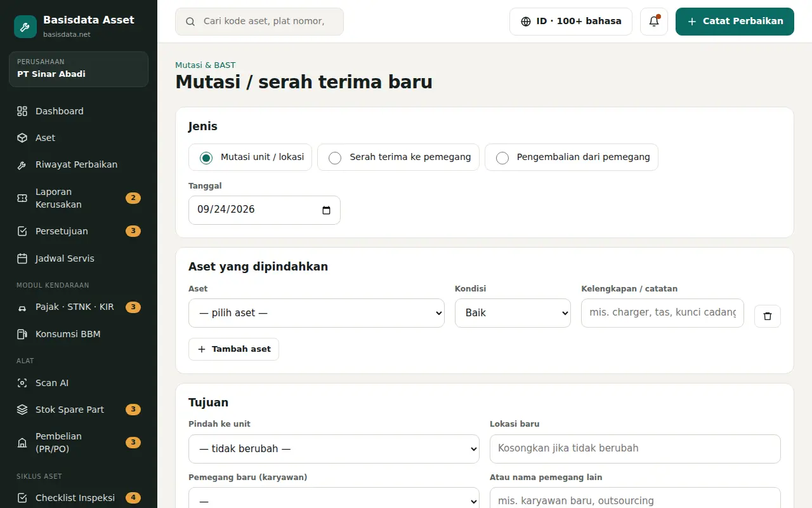Click the Atau nama pemegang lain field

coord(635,499)
